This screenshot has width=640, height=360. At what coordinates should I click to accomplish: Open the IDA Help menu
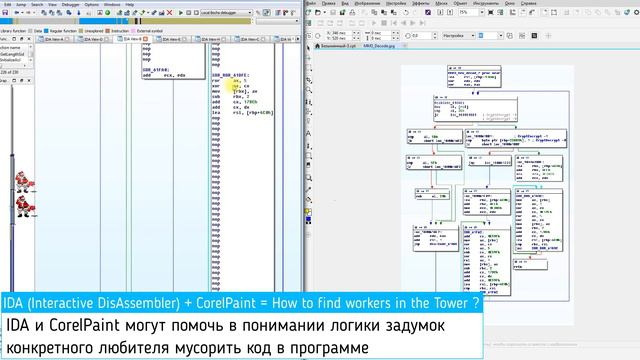pyautogui.click(x=129, y=4)
